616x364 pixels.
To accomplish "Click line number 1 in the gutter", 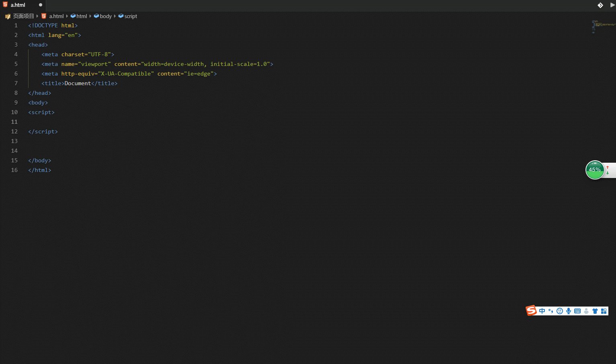I will coord(16,25).
